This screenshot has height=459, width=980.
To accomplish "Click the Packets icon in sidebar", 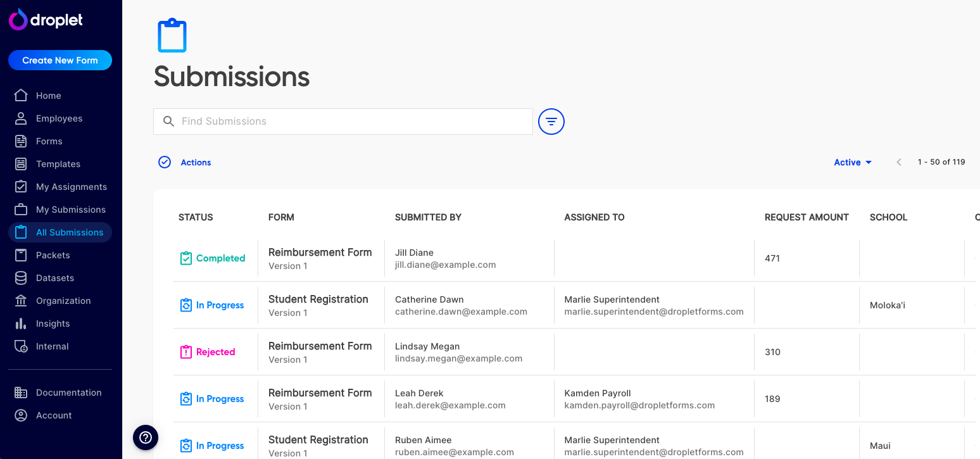I will tap(21, 255).
